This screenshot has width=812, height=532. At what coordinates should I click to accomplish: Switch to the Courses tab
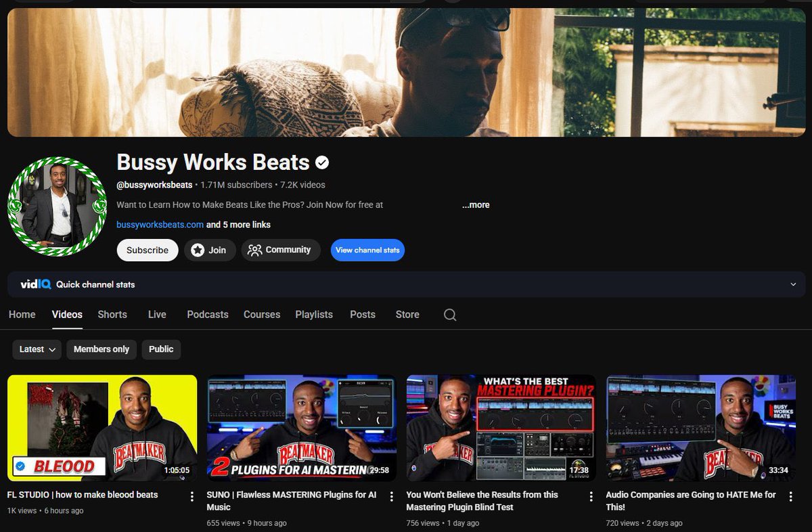[x=262, y=314]
